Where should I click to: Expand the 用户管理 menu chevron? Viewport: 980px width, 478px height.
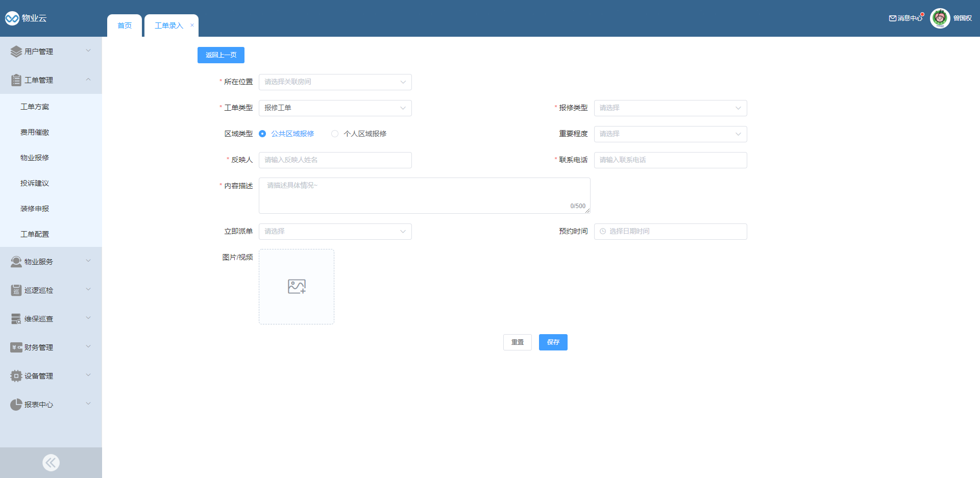tap(88, 51)
